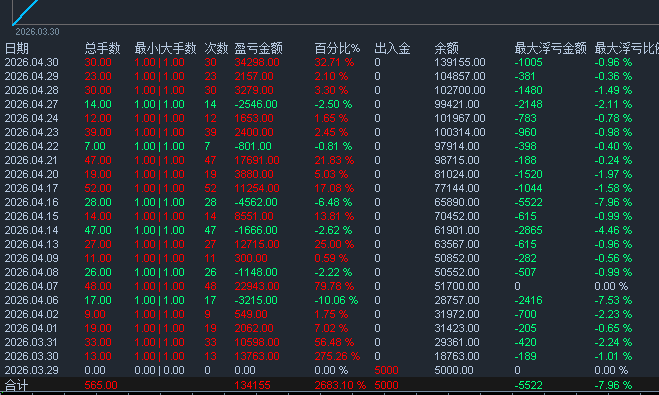Click chart axis date 2026.03.30

coord(37,32)
